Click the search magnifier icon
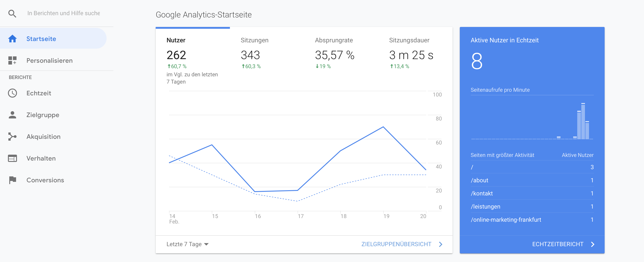The width and height of the screenshot is (644, 262). [12, 14]
